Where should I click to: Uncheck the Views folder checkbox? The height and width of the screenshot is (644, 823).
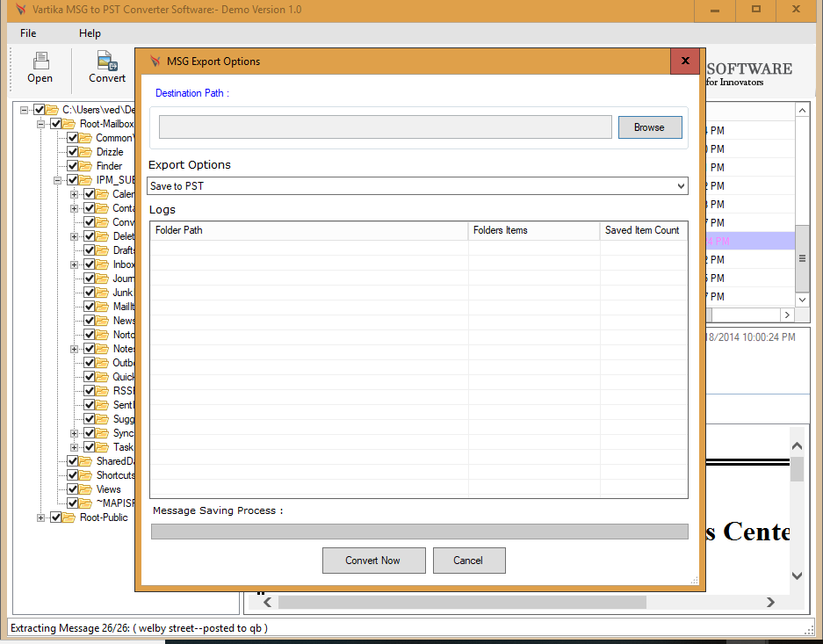[x=72, y=489]
